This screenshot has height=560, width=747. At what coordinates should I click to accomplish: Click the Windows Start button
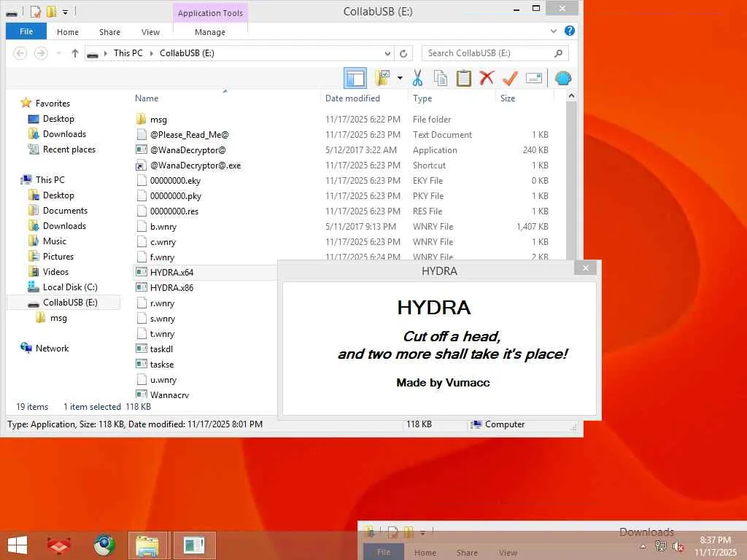tap(18, 545)
